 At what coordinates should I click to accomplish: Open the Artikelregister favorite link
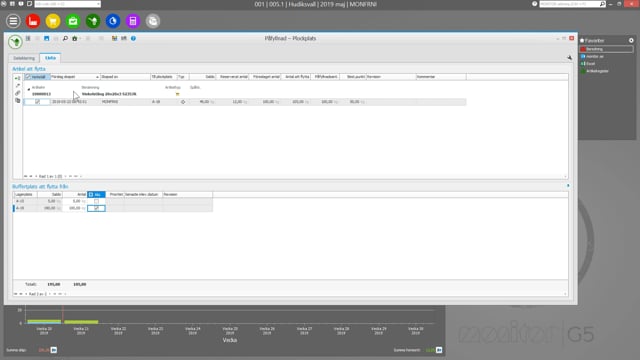(x=597, y=71)
